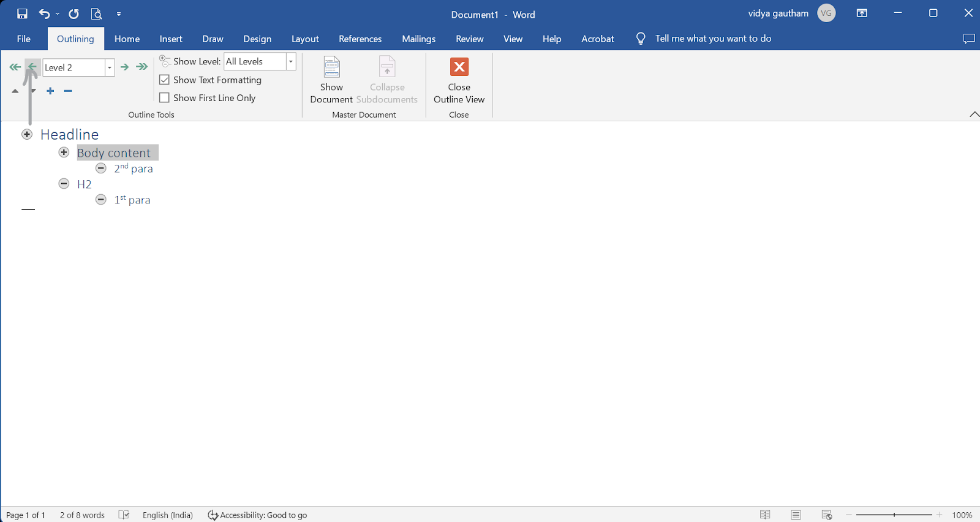Click the vidya gautham account name
This screenshot has height=522, width=980.
[x=778, y=13]
